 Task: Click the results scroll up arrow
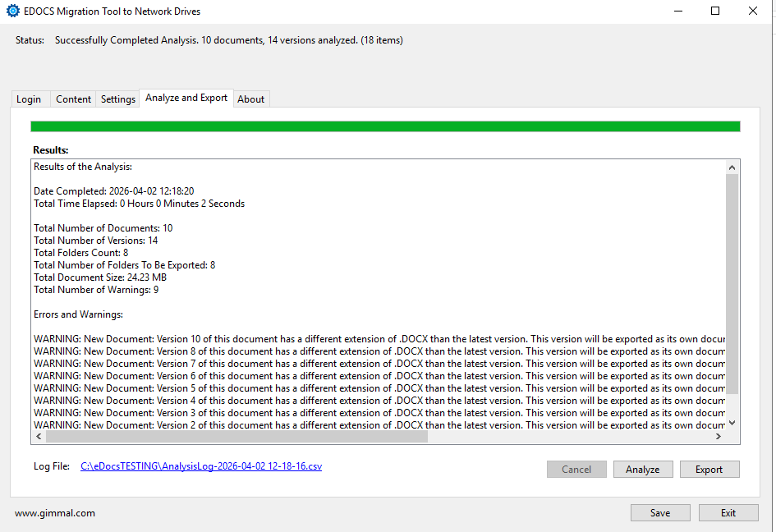pos(732,167)
